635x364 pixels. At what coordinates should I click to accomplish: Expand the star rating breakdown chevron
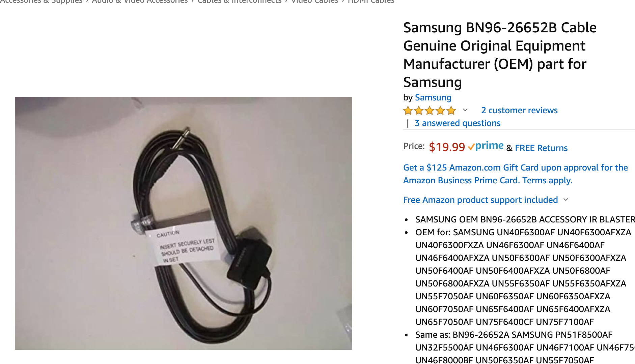point(465,110)
